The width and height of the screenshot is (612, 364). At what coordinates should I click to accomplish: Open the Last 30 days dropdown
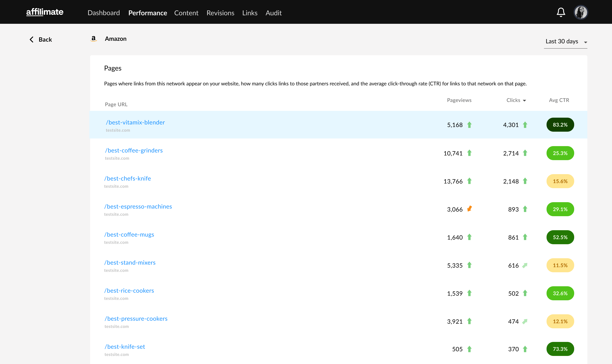click(x=565, y=41)
